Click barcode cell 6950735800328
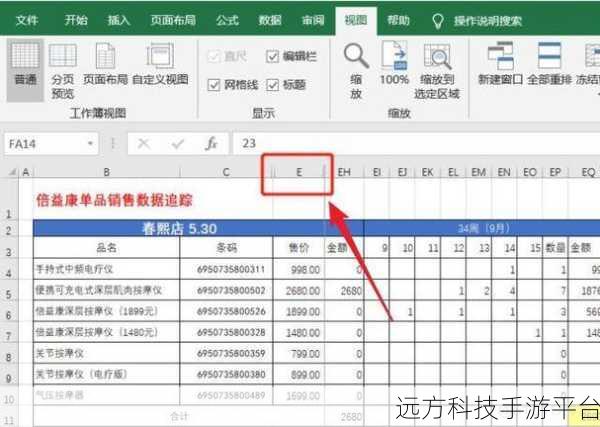This screenshot has height=427, width=600. pos(226,332)
